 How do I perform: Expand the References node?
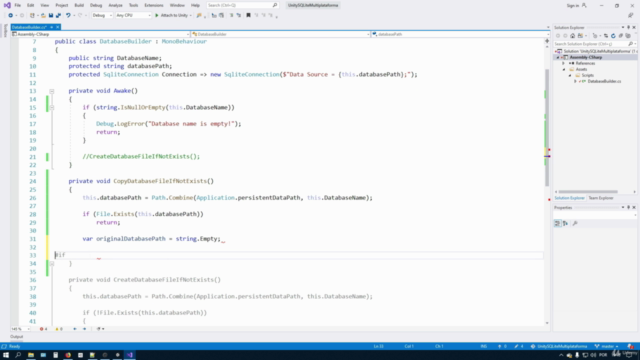tap(564, 63)
